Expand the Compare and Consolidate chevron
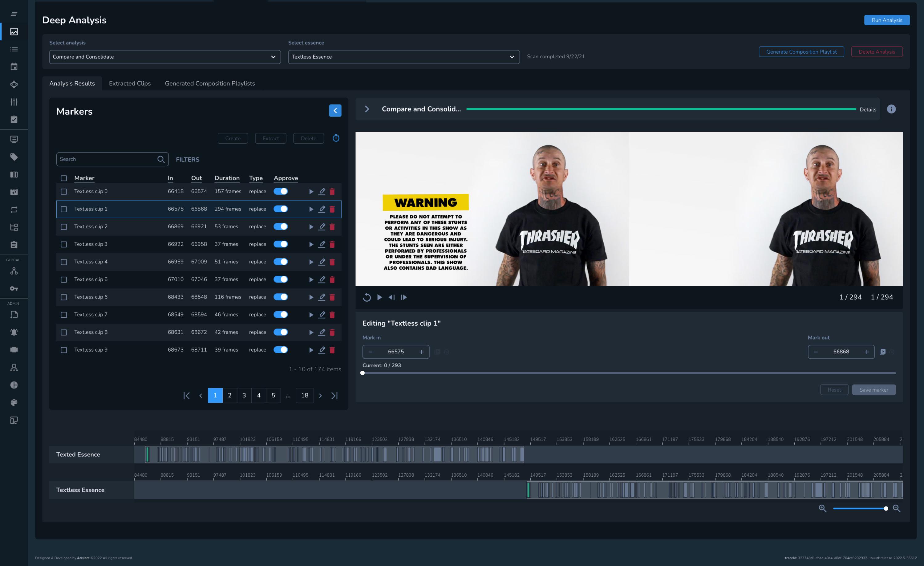 pyautogui.click(x=367, y=109)
